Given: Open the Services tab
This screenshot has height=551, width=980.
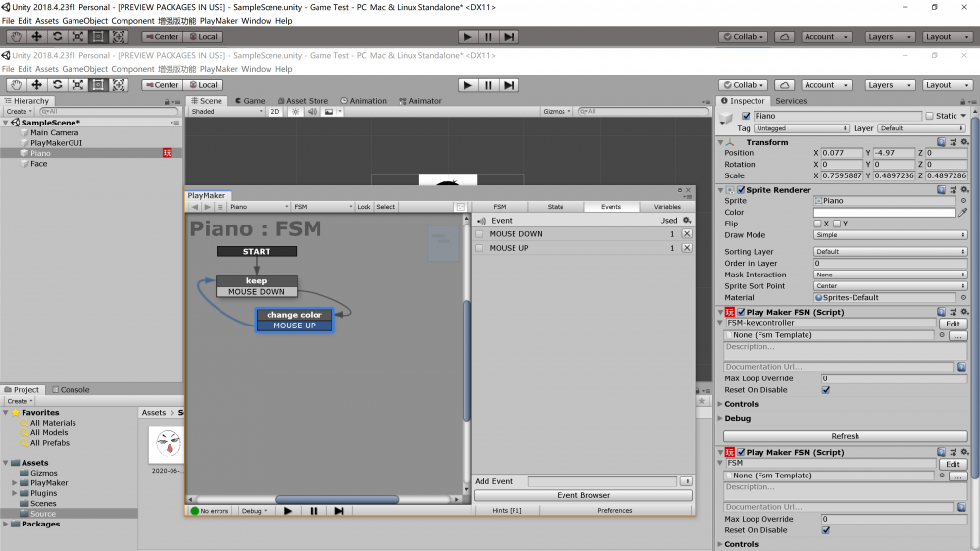Looking at the screenshot, I should click(791, 101).
